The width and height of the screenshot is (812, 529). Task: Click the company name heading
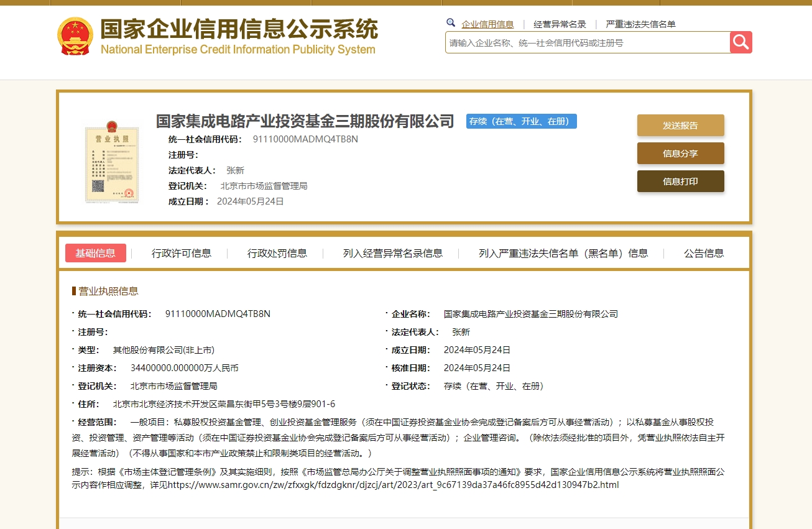pyautogui.click(x=304, y=121)
